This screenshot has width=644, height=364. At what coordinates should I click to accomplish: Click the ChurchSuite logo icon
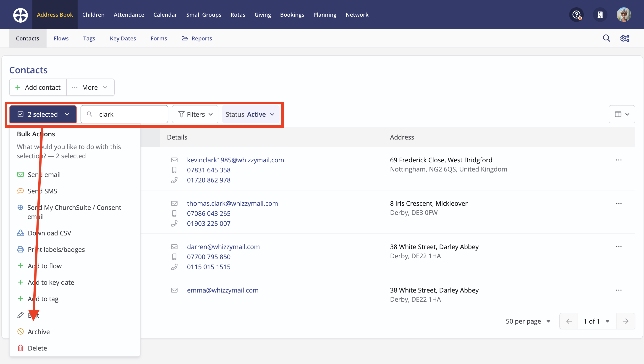[x=21, y=15]
